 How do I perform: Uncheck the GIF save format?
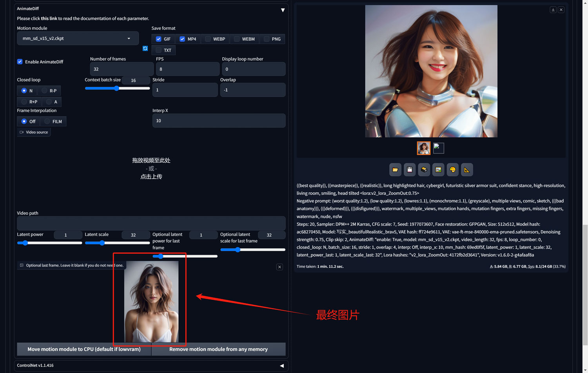coord(159,39)
